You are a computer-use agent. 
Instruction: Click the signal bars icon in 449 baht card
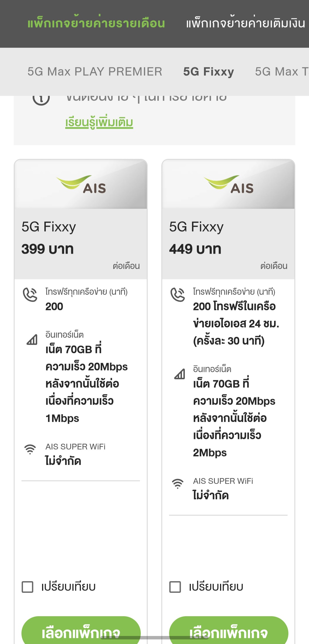179,374
